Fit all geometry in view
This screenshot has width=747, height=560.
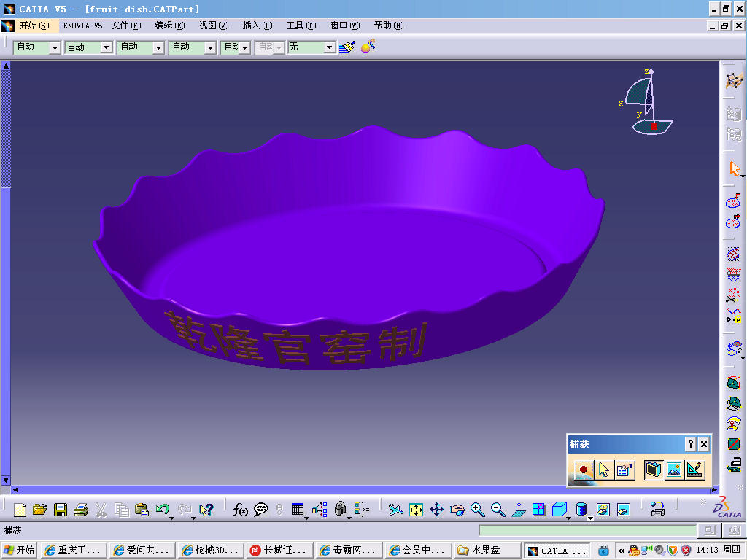click(416, 510)
